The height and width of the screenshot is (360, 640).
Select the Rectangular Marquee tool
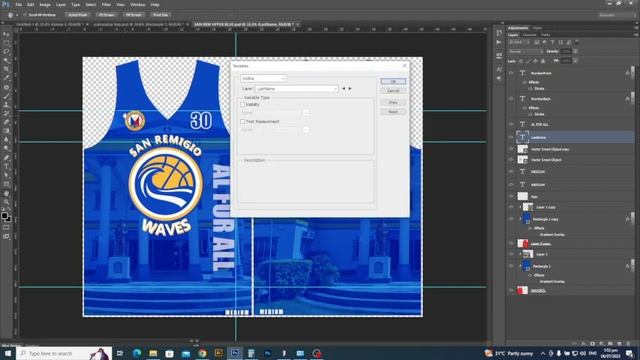pos(6,43)
